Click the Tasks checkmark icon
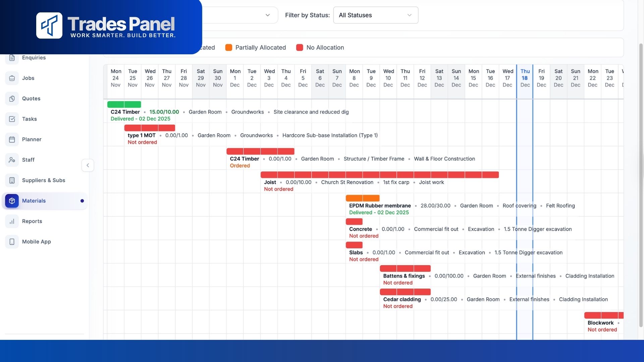Image resolution: width=644 pixels, height=362 pixels. tap(12, 119)
